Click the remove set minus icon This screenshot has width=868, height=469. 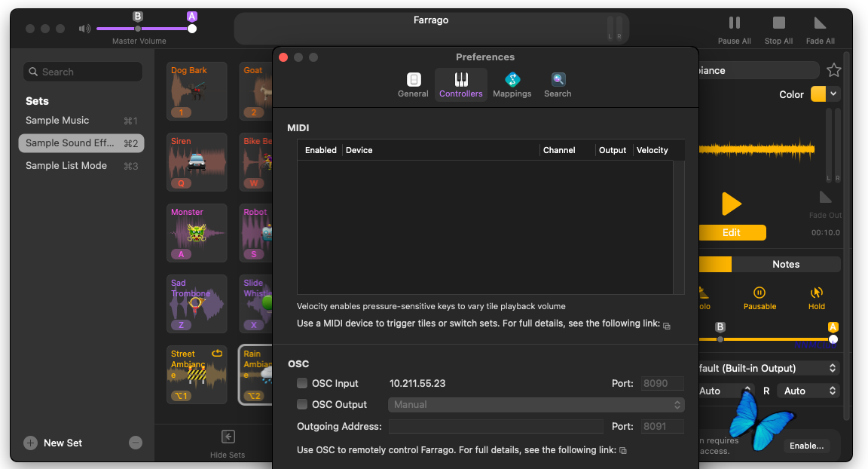pos(136,443)
